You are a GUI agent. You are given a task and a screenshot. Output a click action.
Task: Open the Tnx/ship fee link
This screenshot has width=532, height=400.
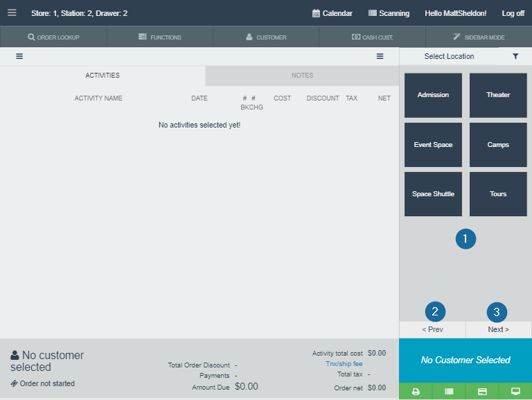tap(344, 364)
